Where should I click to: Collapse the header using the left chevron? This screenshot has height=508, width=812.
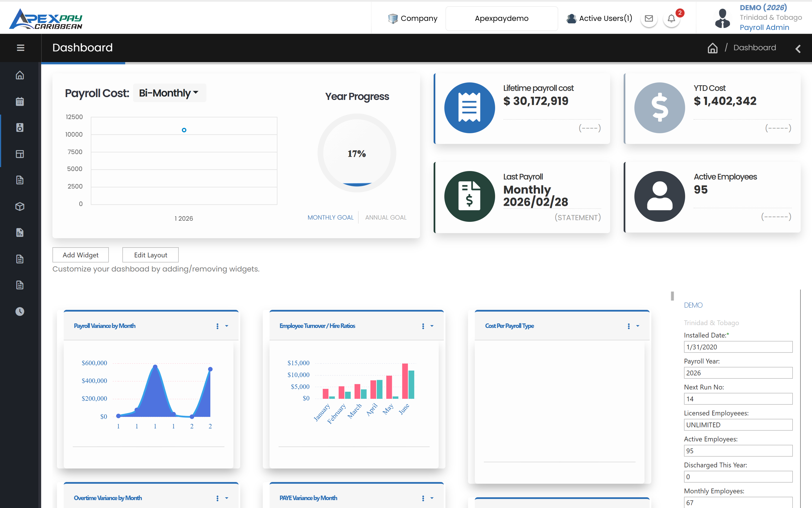click(798, 49)
